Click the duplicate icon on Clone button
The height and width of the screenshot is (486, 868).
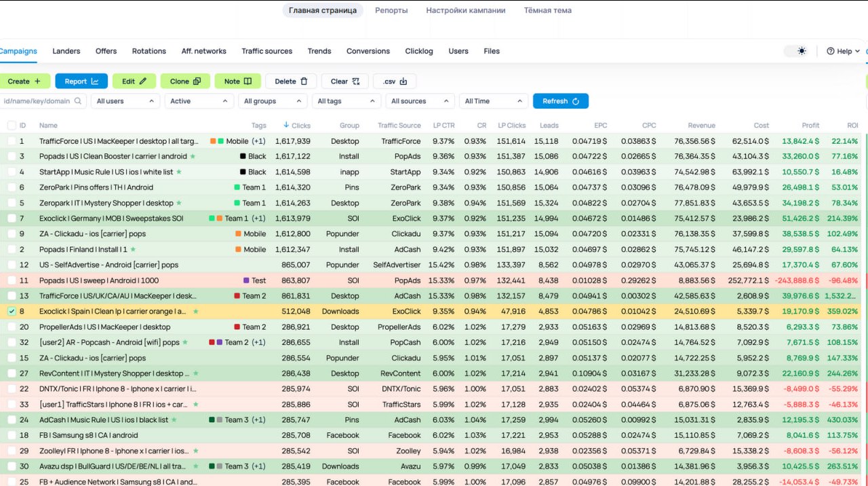pos(197,81)
